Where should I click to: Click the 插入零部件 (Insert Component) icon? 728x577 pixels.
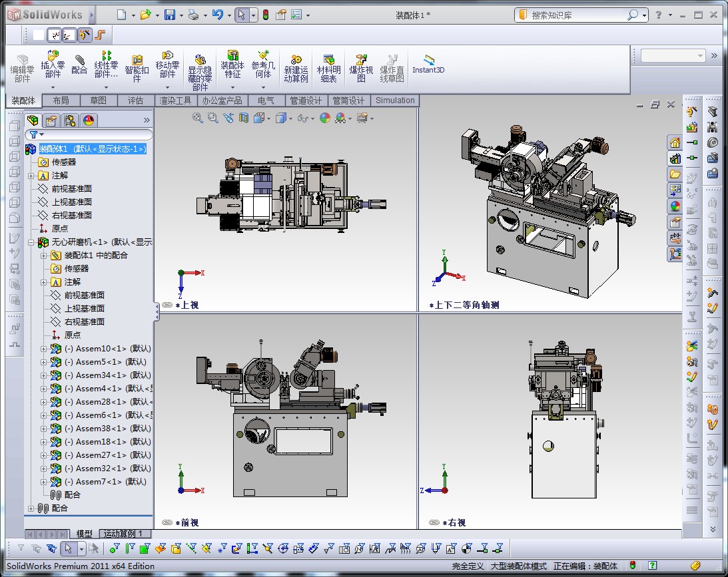53,57
